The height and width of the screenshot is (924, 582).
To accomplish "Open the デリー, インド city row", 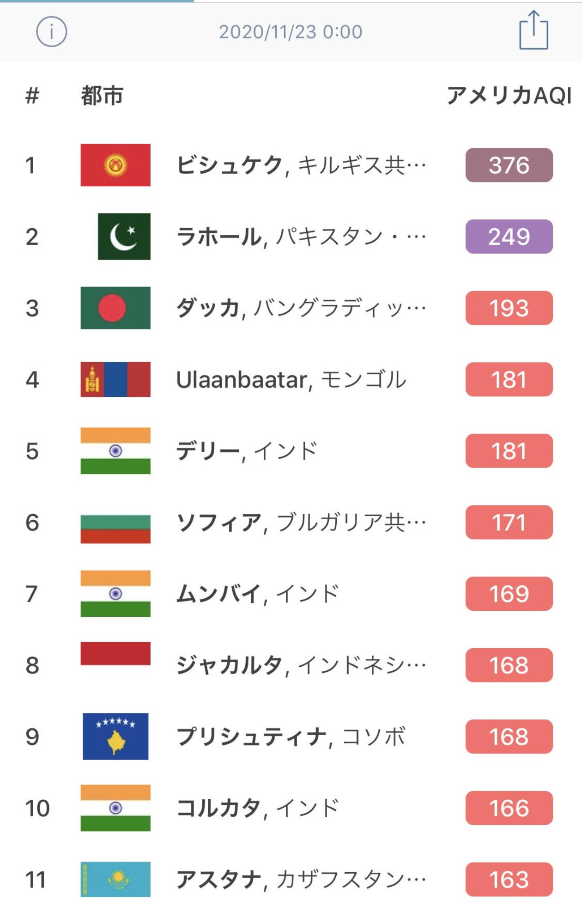I will 291,451.
